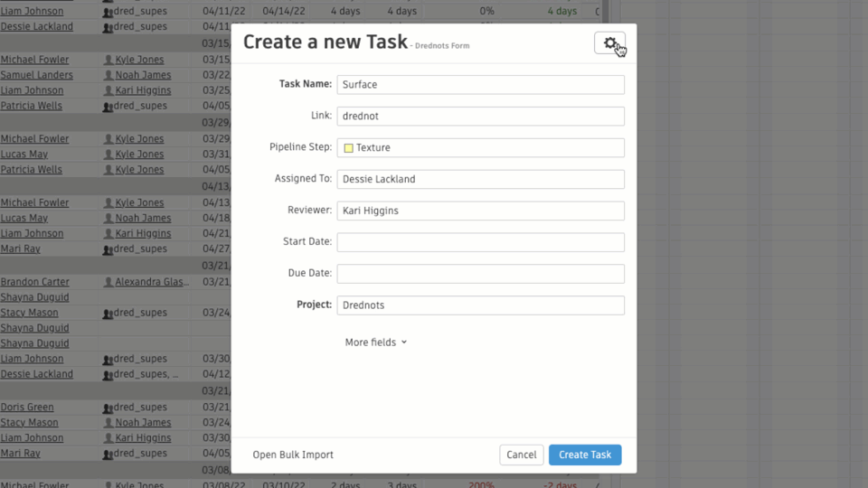The image size is (868, 488).
Task: Click the group icon beside dred_supes, …
Action: point(108,374)
